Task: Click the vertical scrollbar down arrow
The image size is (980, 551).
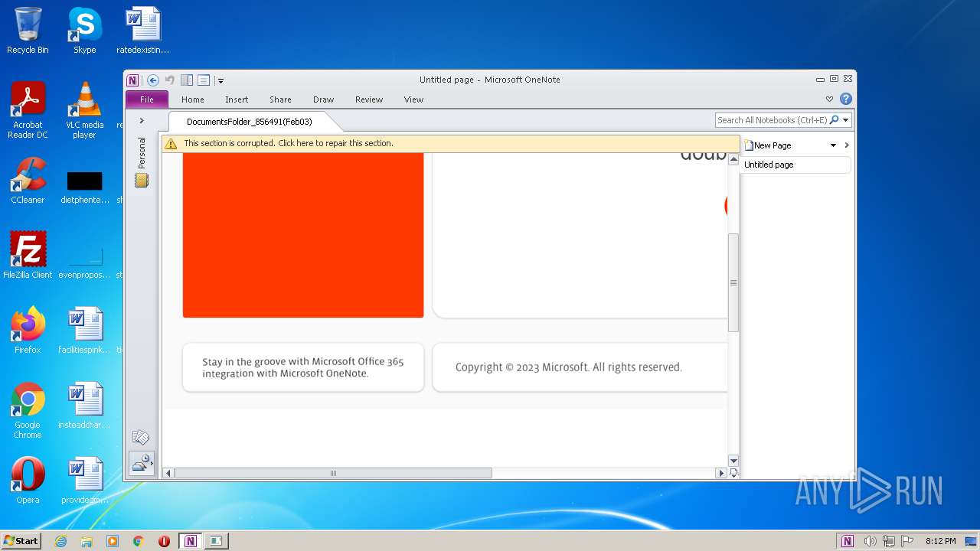Action: point(733,461)
